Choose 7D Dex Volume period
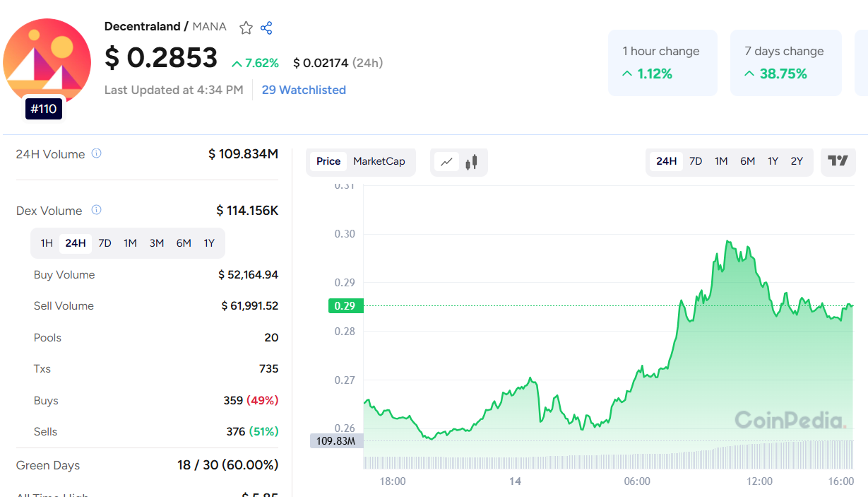Viewport: 868px width, 497px height. 105,243
